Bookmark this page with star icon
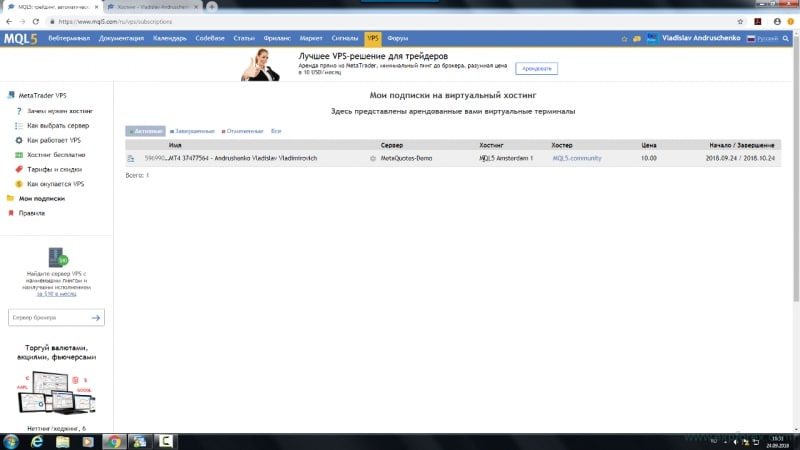800x450 pixels. tap(740, 21)
